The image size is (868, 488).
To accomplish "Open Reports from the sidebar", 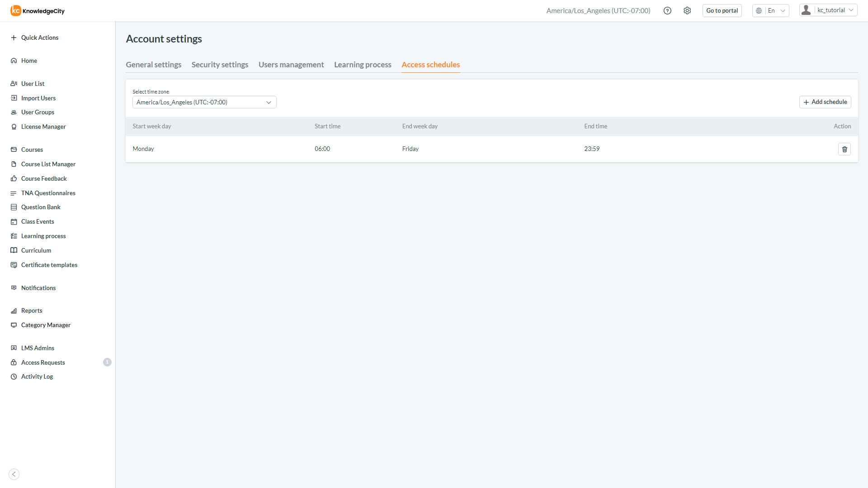I will pos(32,310).
